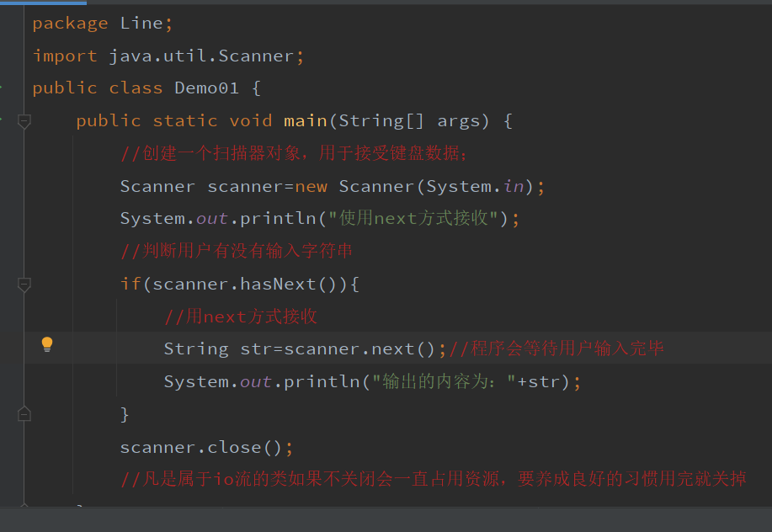
Task: Click the hasNext call in the if condition
Action: point(278,285)
